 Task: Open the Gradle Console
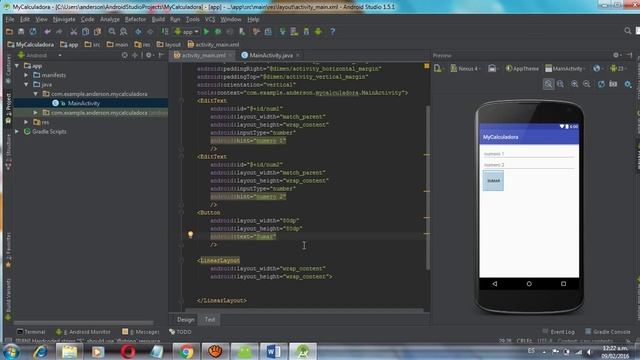click(x=608, y=332)
